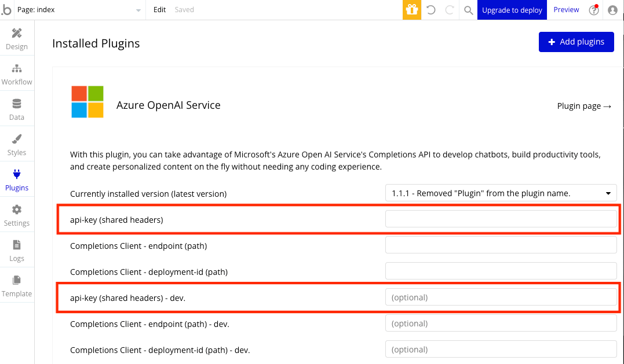This screenshot has width=624, height=364.
Task: Open the search tool
Action: (468, 10)
